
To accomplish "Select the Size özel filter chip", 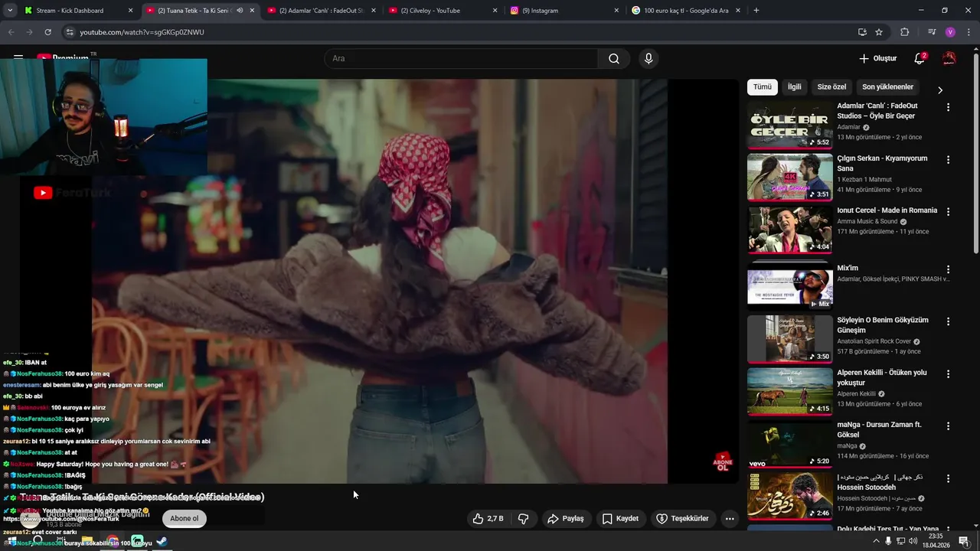I will [831, 87].
